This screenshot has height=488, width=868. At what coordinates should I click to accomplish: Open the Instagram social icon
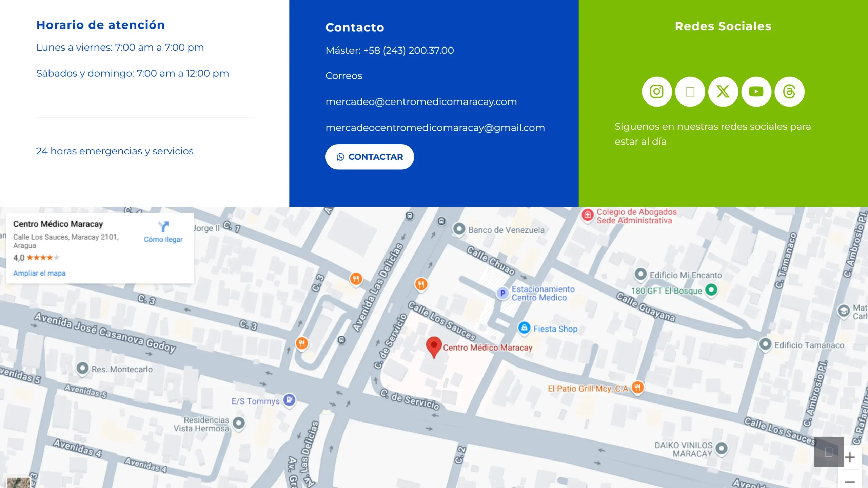tap(656, 92)
